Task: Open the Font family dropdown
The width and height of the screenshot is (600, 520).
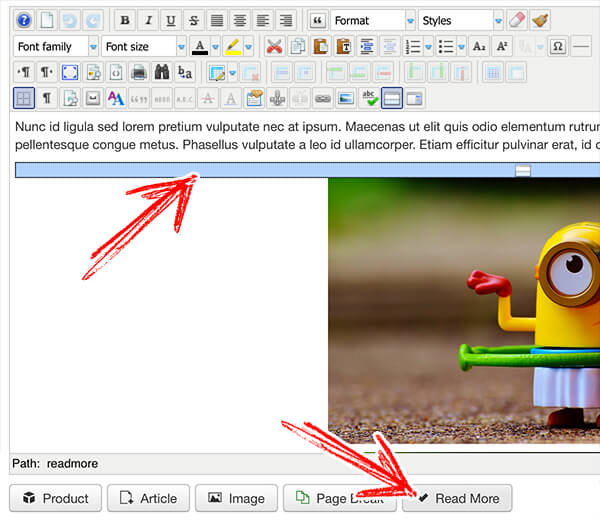Action: click(56, 47)
